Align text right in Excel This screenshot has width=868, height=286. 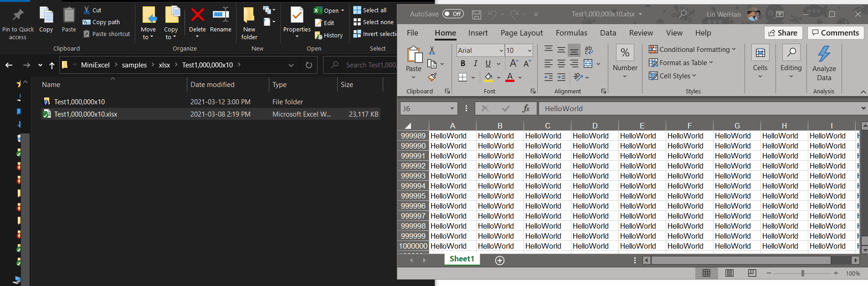(x=574, y=64)
